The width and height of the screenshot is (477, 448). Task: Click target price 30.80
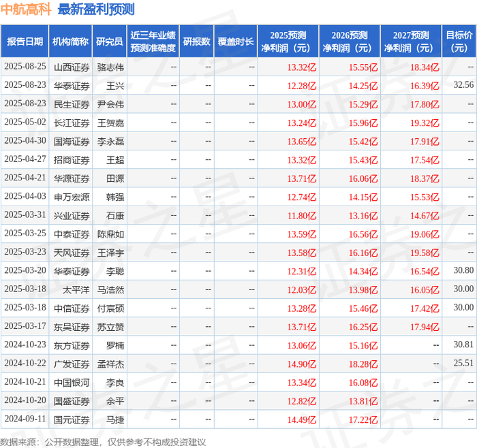[x=463, y=270]
